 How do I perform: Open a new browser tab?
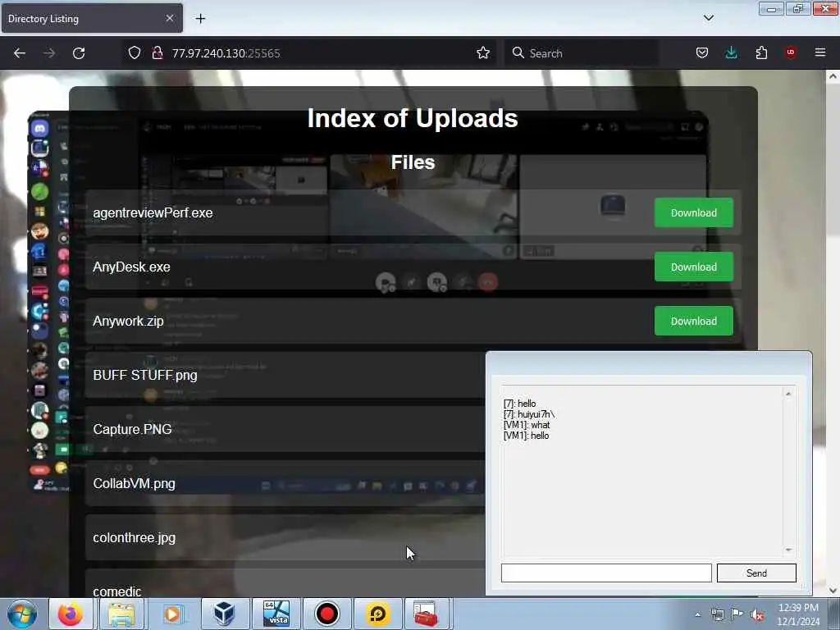(200, 19)
